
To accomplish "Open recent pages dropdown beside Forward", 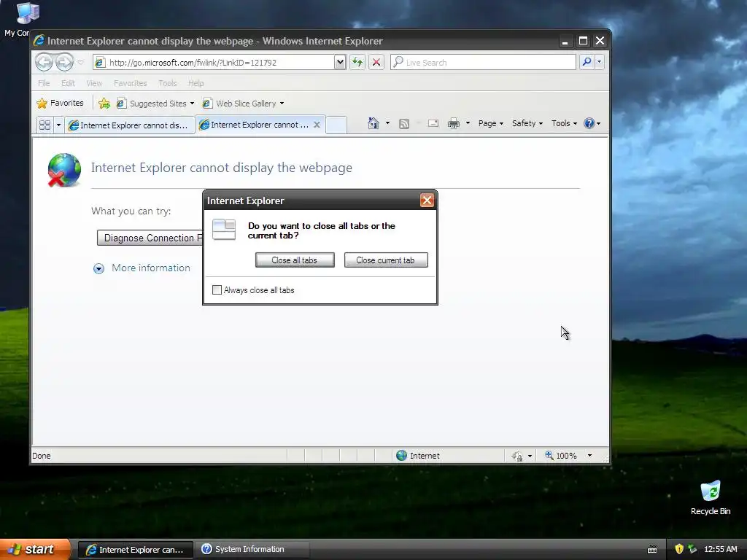I will tap(80, 63).
